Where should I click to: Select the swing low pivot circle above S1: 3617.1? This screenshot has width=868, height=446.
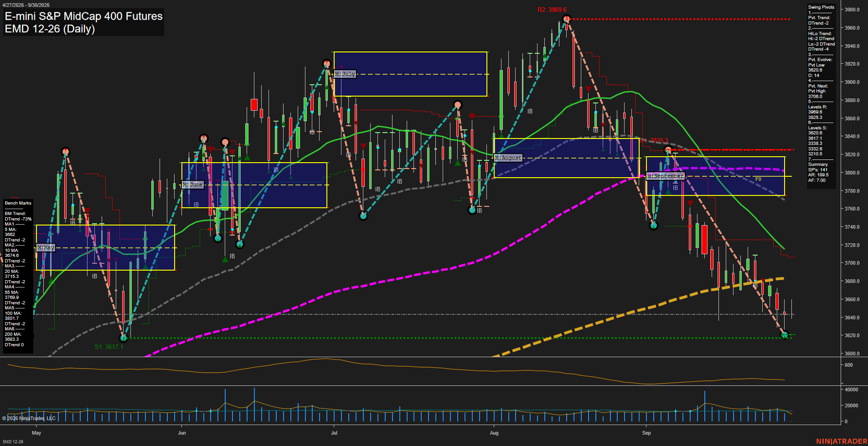tap(123, 338)
